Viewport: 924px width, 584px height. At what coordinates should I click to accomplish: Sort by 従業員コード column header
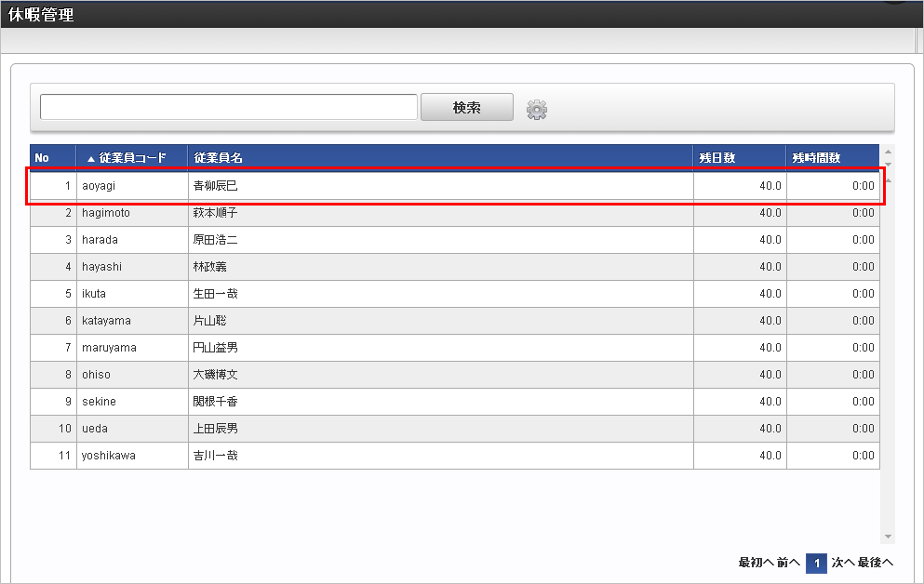(x=132, y=158)
